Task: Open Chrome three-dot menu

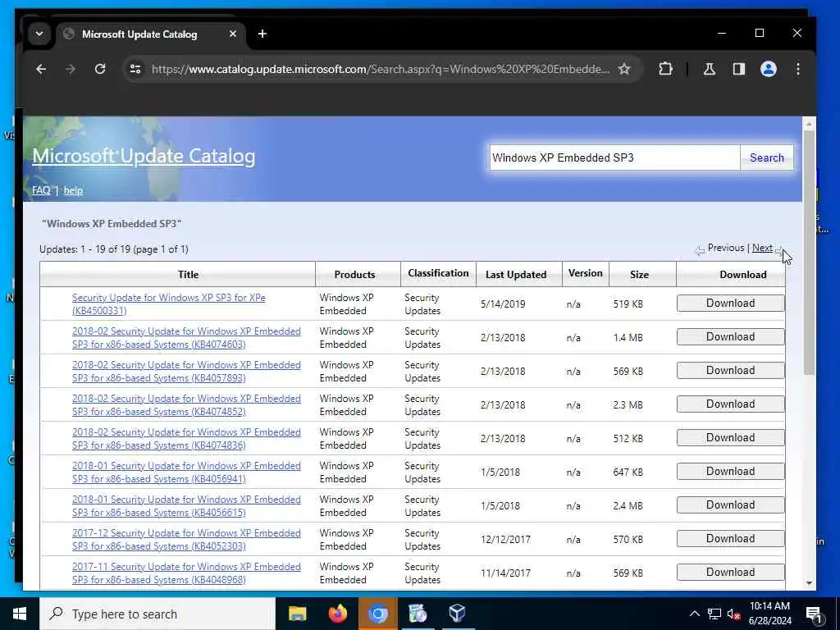Action: (x=797, y=69)
